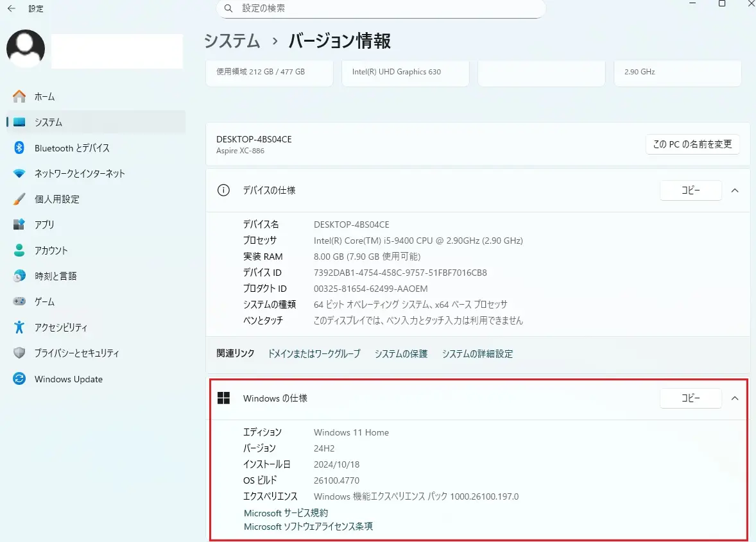
Task: Click the back arrow in Settings
Action: point(12,8)
